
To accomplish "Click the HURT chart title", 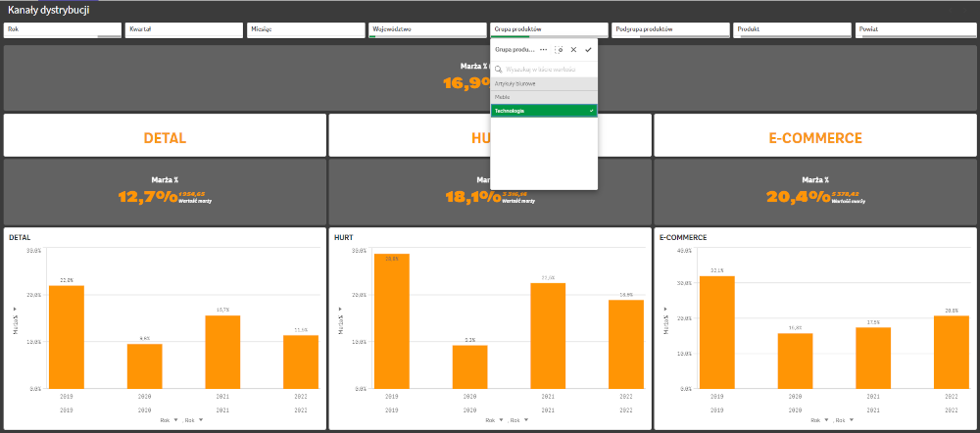I will 344,237.
